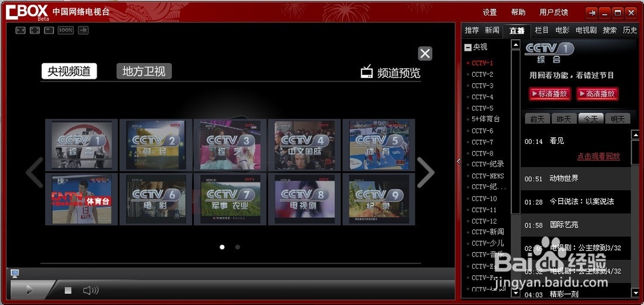The image size is (644, 305).
Task: Open CCTV-5 体育 channel thumbnail
Action: (379, 144)
